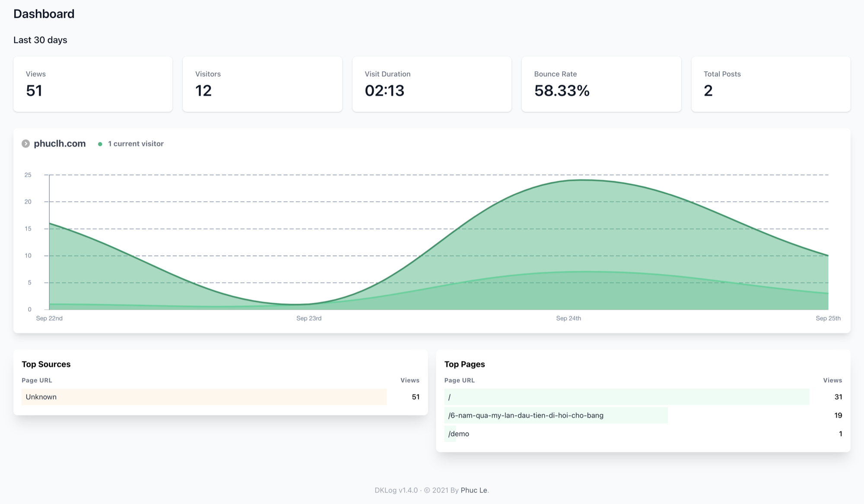Click the 58.33% bounce rate value
Viewport: 864px width, 504px height.
[562, 91]
